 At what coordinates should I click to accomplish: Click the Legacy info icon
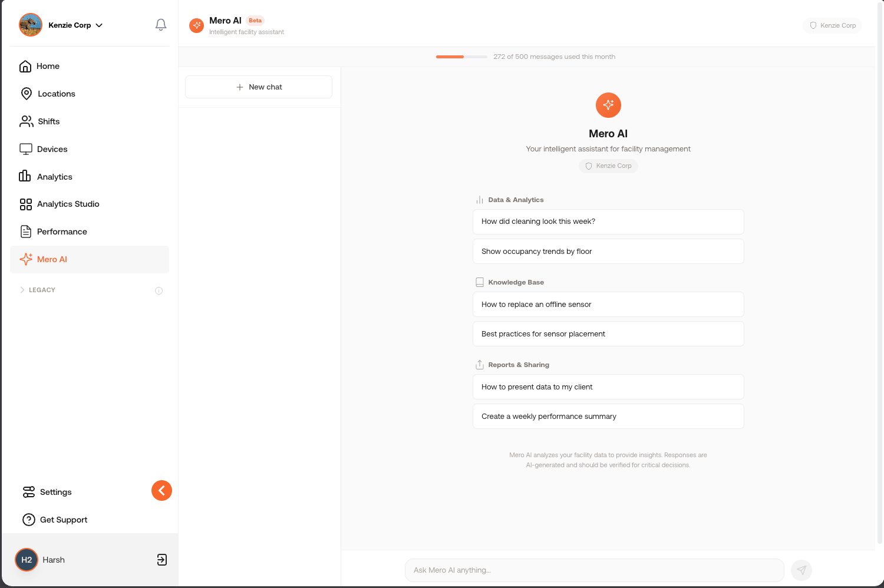pyautogui.click(x=159, y=290)
